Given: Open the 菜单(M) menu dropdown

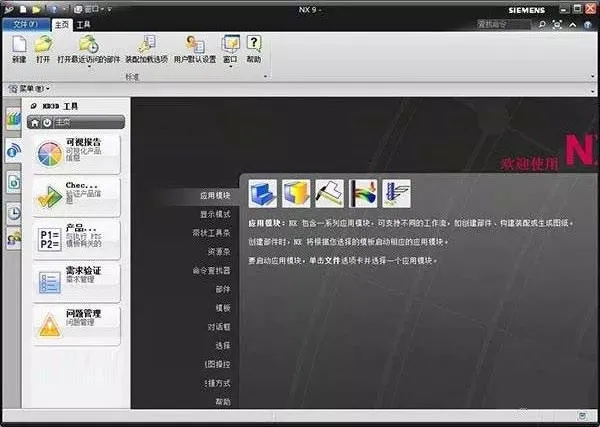Looking at the screenshot, I should coord(29,89).
